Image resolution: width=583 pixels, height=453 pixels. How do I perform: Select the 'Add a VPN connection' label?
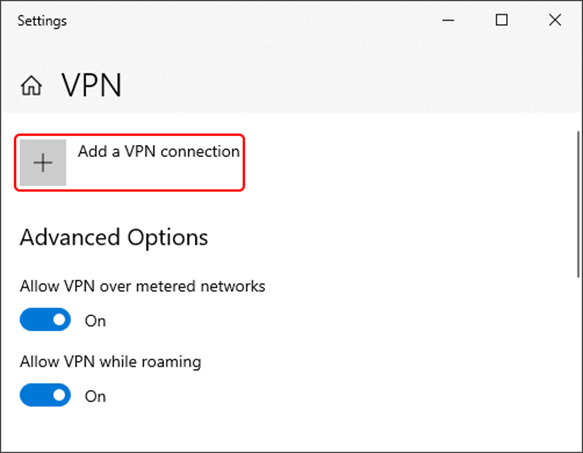(x=159, y=151)
